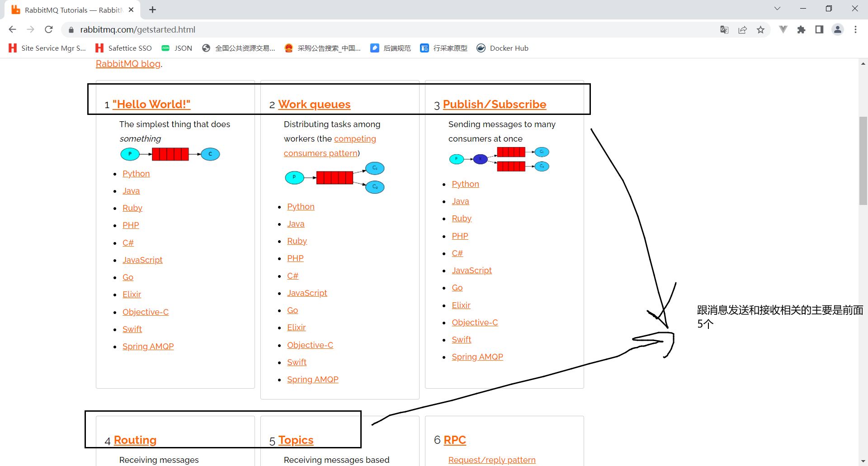Screen dimensions: 868x466
Task: Open the "Hello World!" tutorial heading
Action: (151, 104)
